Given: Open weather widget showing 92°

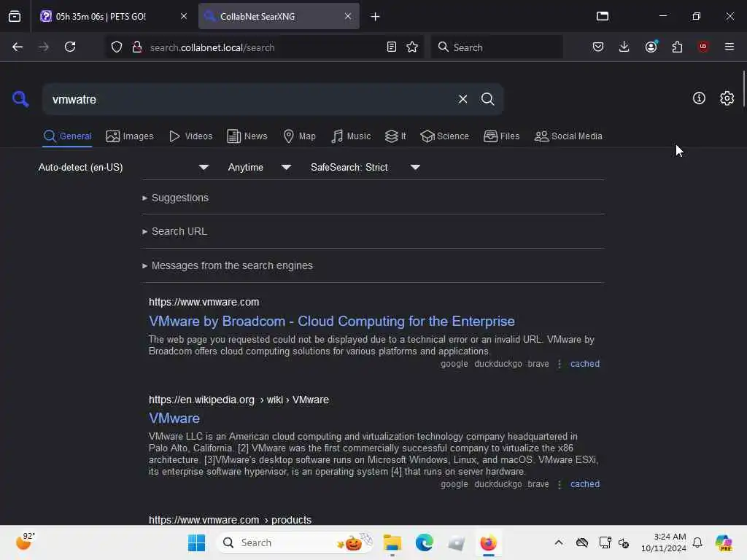Looking at the screenshot, I should point(25,542).
